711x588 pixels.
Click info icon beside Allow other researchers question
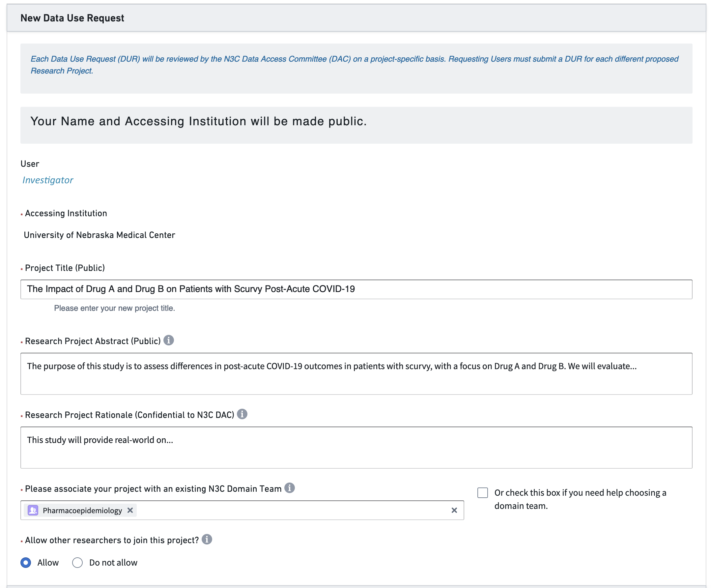[x=207, y=539]
